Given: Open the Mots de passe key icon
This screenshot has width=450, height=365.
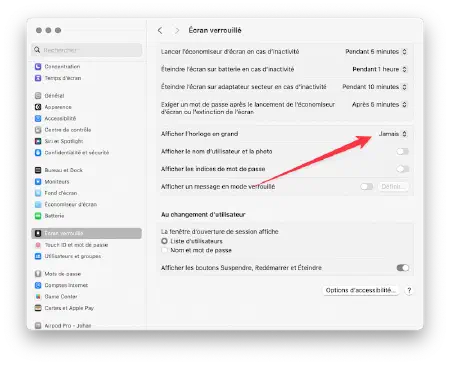Looking at the screenshot, I should [x=38, y=274].
